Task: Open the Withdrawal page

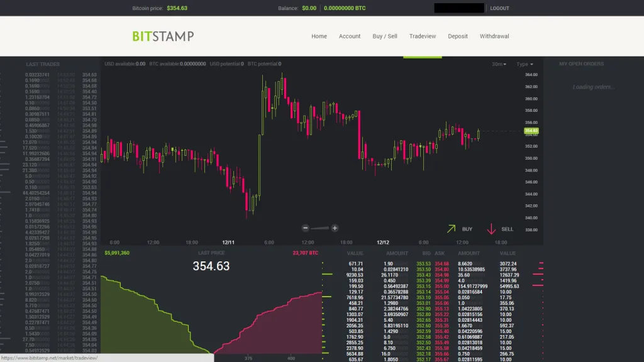Action: (x=494, y=36)
